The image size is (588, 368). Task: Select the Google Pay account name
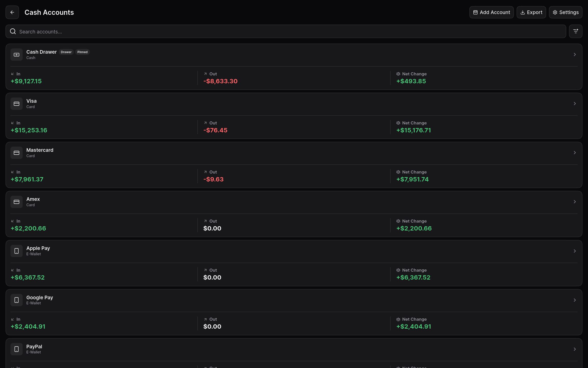pyautogui.click(x=40, y=297)
